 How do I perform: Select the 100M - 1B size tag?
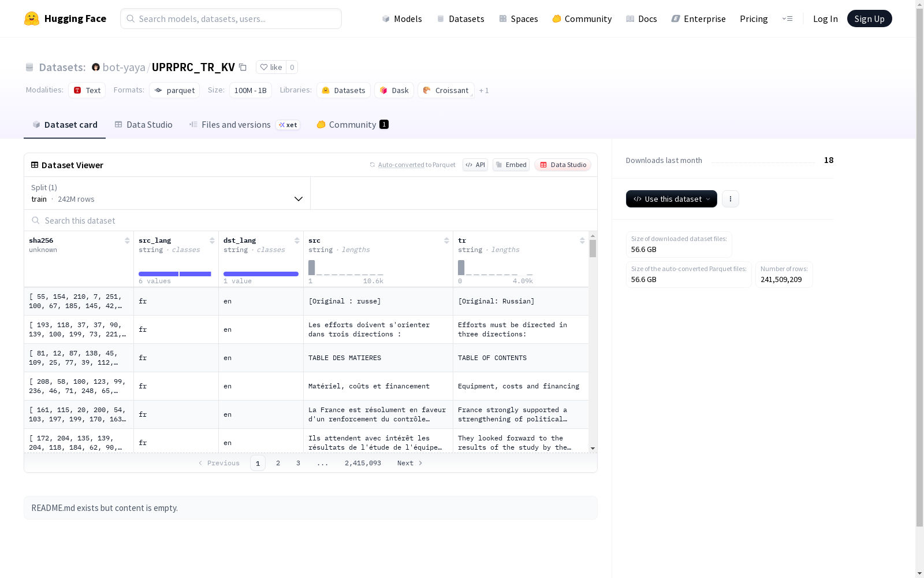pyautogui.click(x=251, y=90)
